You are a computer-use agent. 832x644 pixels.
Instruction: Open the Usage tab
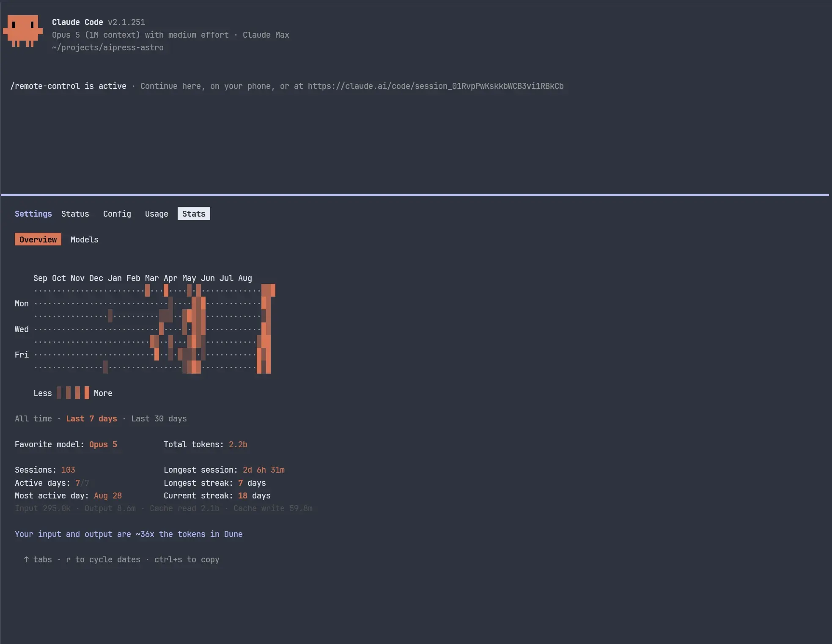pos(157,214)
